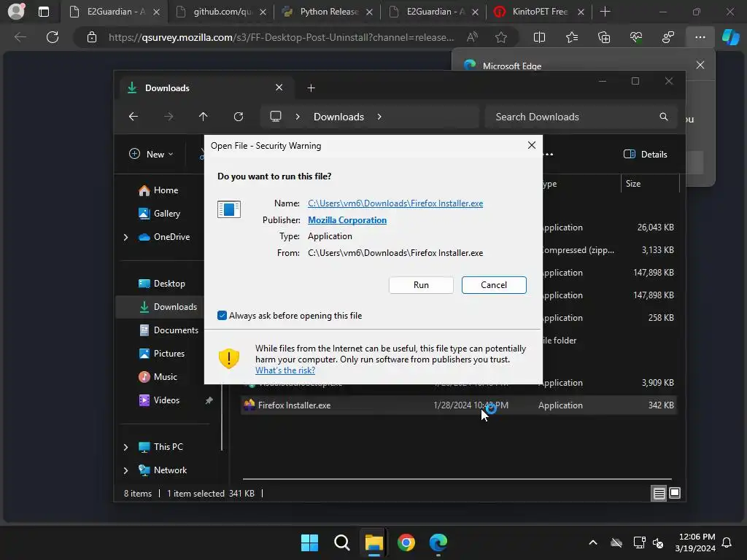
Task: Open the Mozilla Corporation publisher link
Action: click(347, 220)
